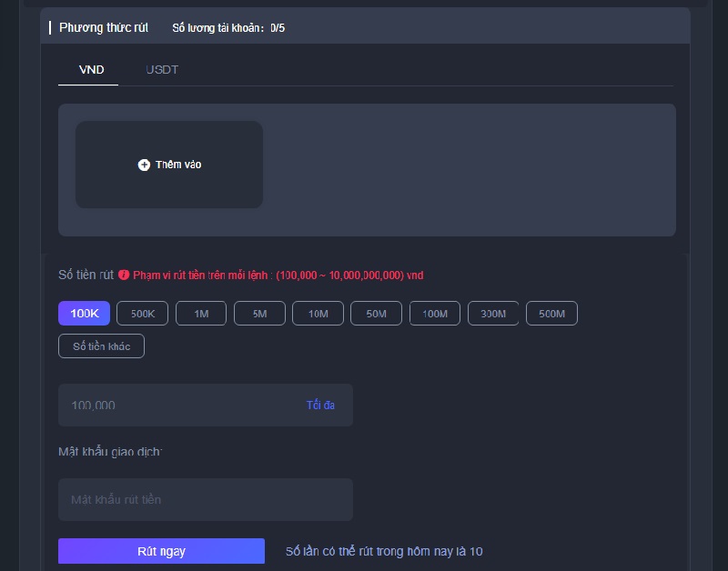The width and height of the screenshot is (728, 571).
Task: Pick the 100M amount chip
Action: click(435, 314)
